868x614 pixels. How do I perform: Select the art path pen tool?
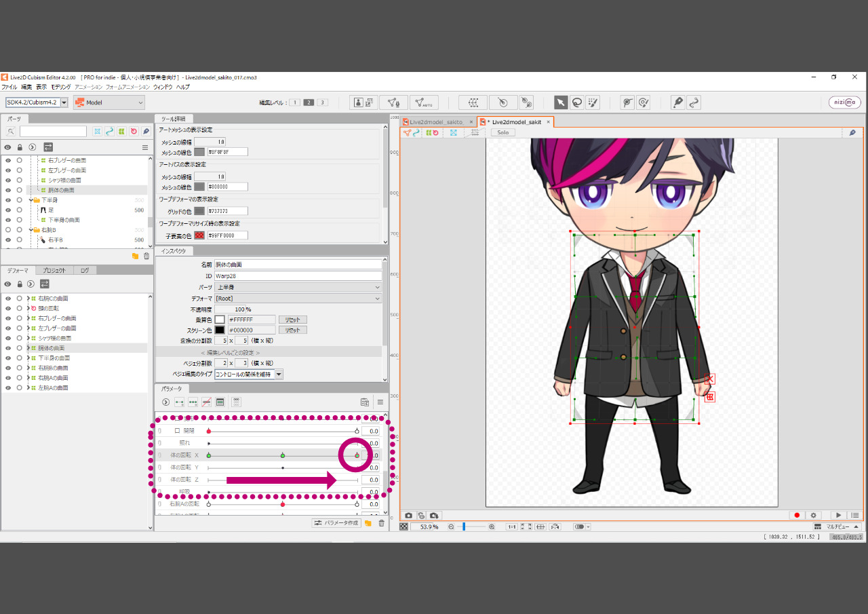coord(677,102)
